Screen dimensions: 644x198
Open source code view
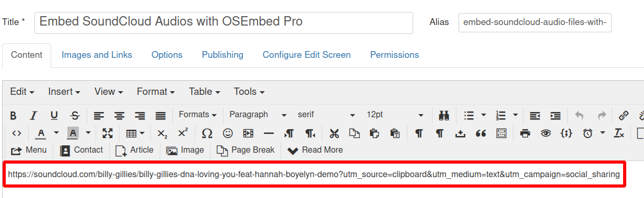pyautogui.click(x=17, y=133)
